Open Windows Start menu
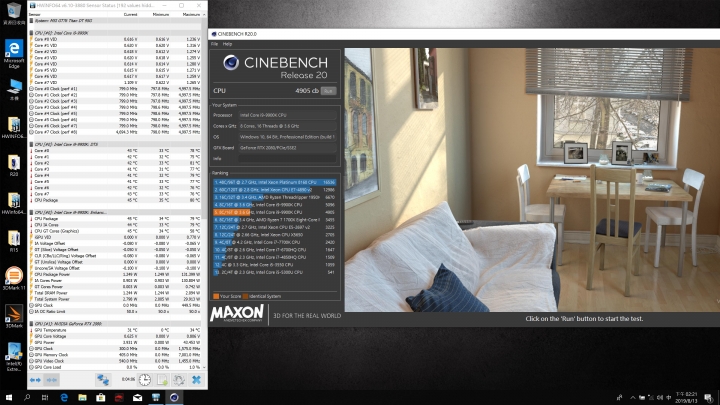Image resolution: width=720 pixels, height=405 pixels. (8, 398)
